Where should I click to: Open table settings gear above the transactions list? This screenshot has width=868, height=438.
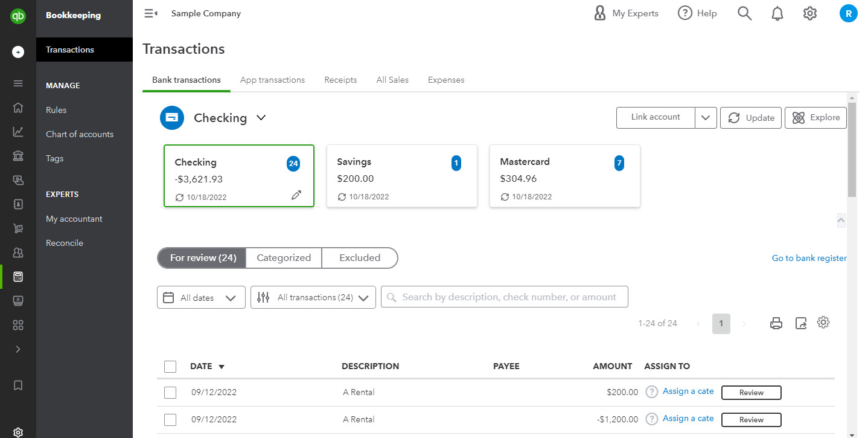pyautogui.click(x=823, y=323)
